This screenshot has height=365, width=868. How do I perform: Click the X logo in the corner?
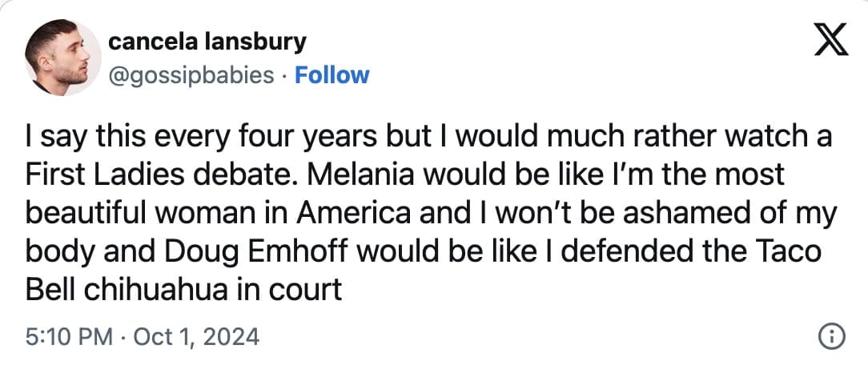click(x=830, y=40)
